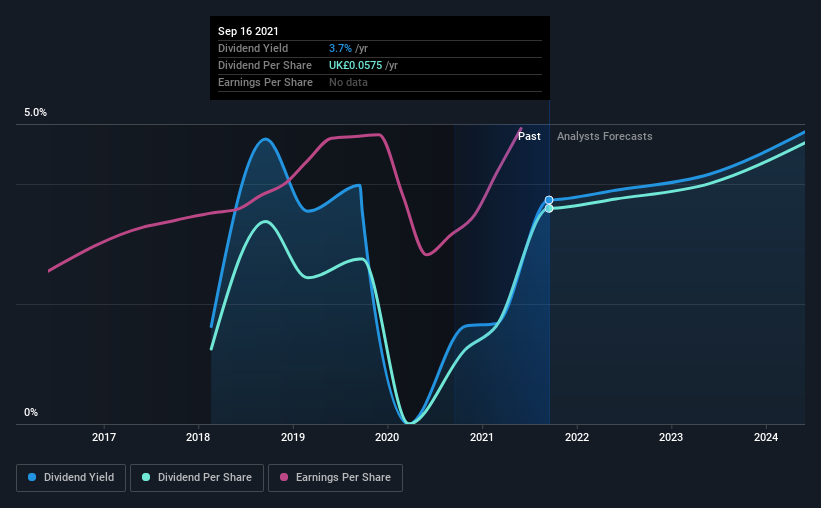The width and height of the screenshot is (821, 508).
Task: Toggle the Dividend Per Share legend button
Action: 197,478
